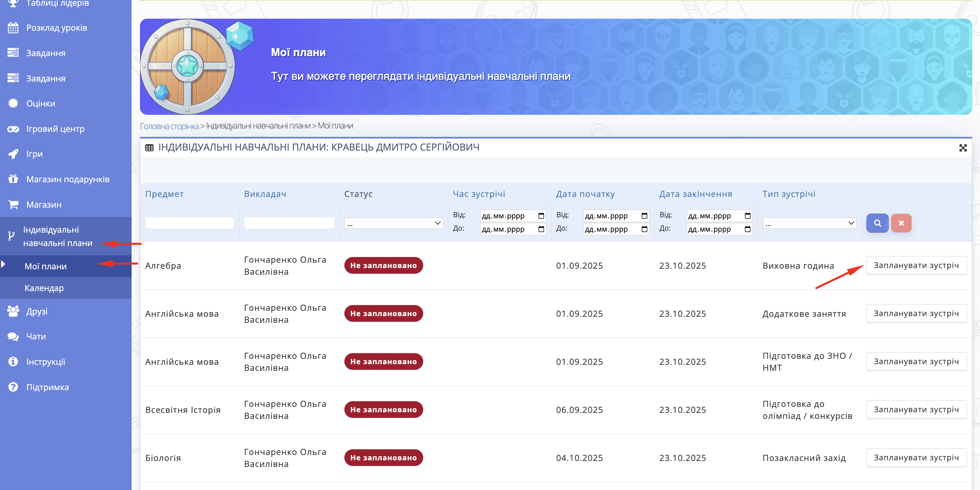This screenshot has width=980, height=490.
Task: Sort by the Дата початку column header
Action: (585, 194)
